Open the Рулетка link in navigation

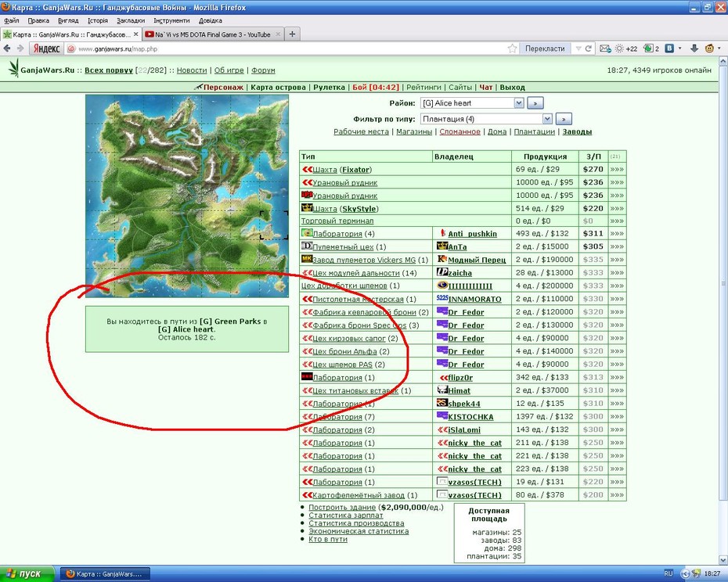[329, 88]
